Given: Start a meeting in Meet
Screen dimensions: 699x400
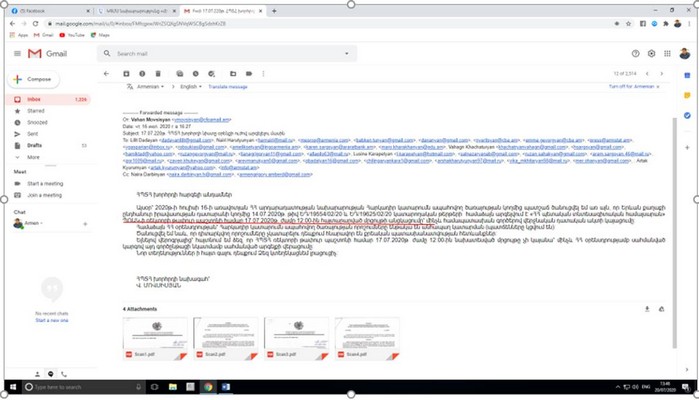Looking at the screenshot, I should pos(45,184).
